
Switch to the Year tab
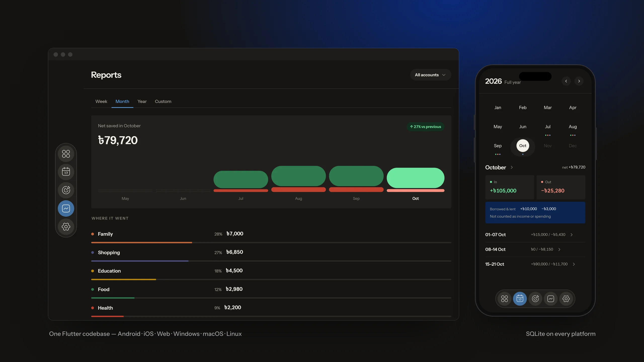142,101
